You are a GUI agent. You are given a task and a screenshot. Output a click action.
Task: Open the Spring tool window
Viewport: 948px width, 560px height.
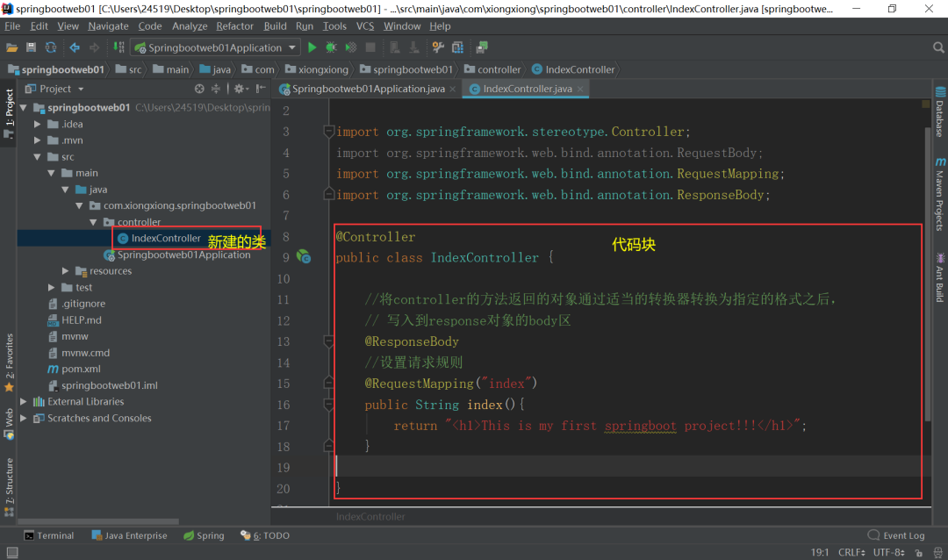(x=204, y=535)
